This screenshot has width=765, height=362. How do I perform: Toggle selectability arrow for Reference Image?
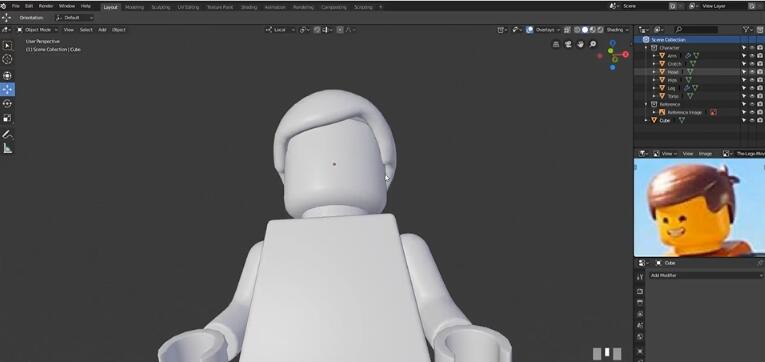tap(744, 112)
